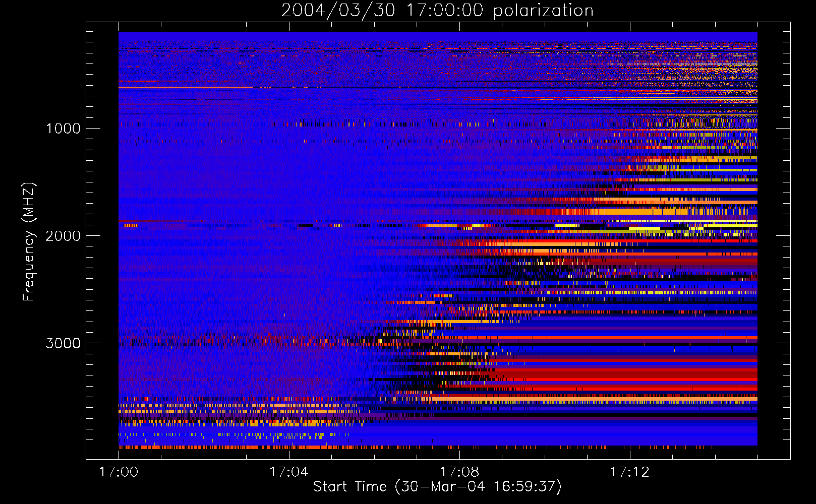Select the 'Start Time (30-Mar-04 16:59:37)' label
This screenshot has height=504, width=816.
[437, 487]
